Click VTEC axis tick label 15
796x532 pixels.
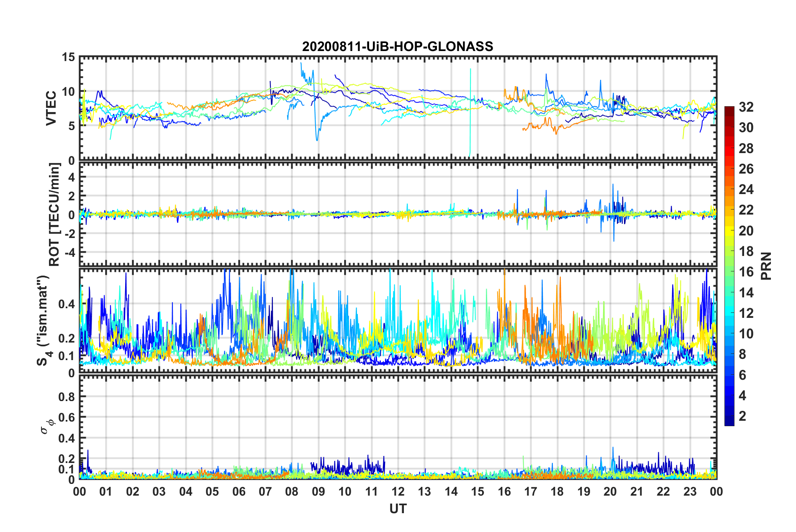pyautogui.click(x=68, y=57)
